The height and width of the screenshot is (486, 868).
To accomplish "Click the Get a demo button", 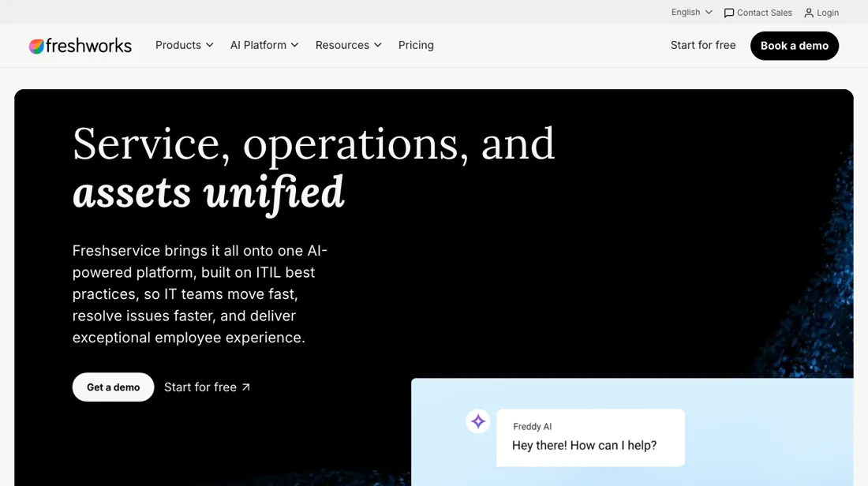I will (113, 387).
